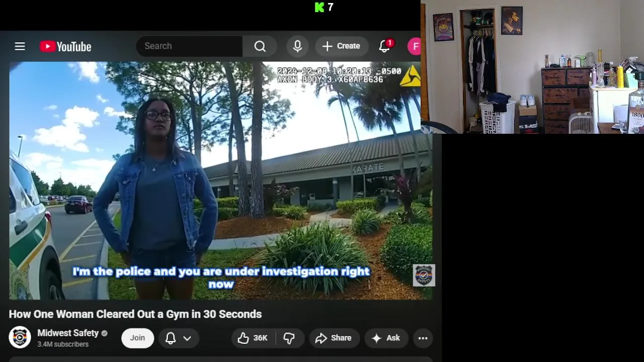The height and width of the screenshot is (362, 644).
Task: Click the YouTube Search input field
Action: point(189,46)
